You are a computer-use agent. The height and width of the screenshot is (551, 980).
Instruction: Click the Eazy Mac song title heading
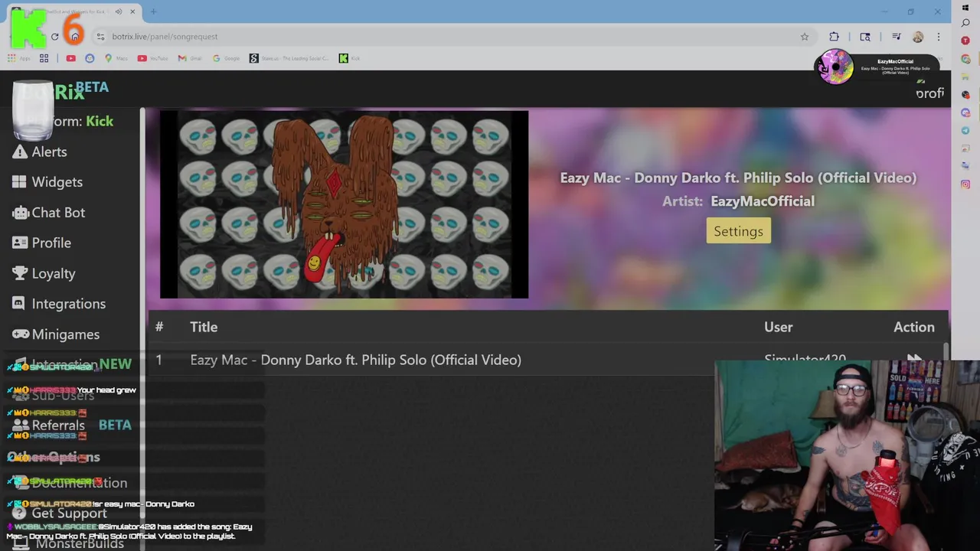click(x=738, y=178)
